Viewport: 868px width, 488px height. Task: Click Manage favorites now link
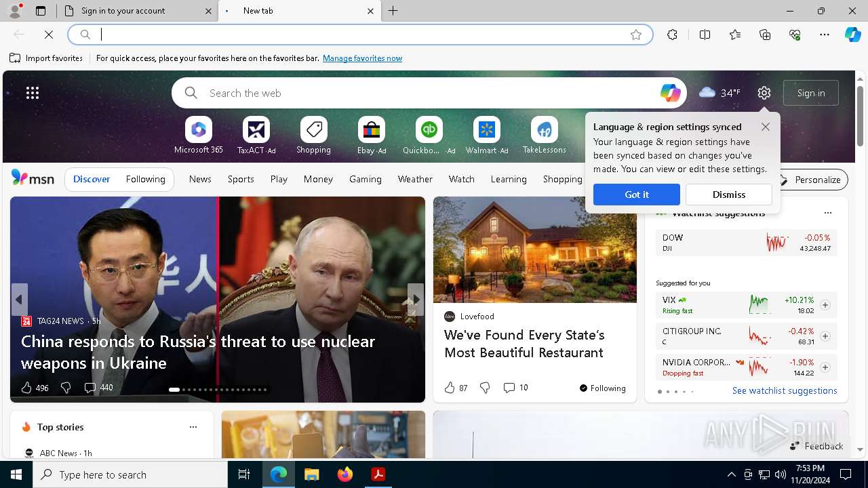point(362,58)
